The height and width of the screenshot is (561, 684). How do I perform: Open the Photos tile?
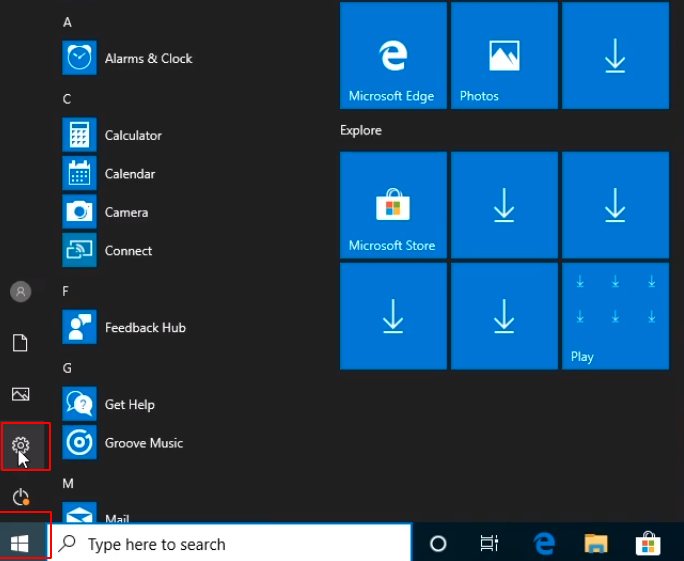tap(504, 55)
